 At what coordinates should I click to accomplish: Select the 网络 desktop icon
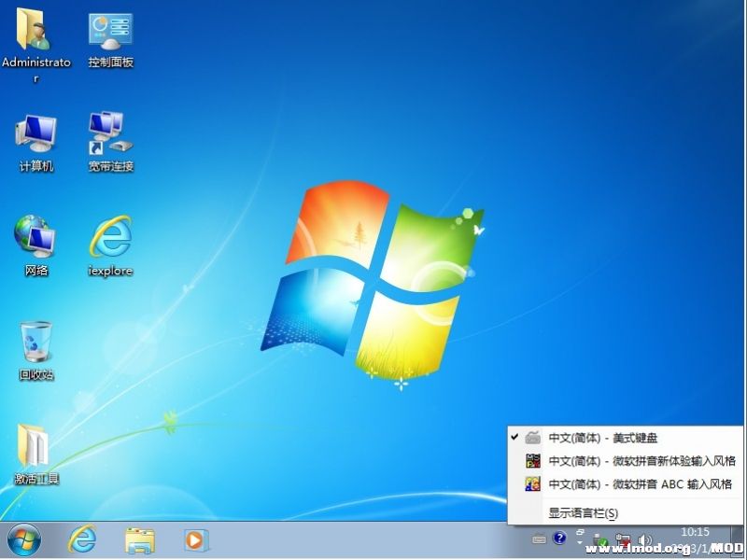[x=35, y=238]
